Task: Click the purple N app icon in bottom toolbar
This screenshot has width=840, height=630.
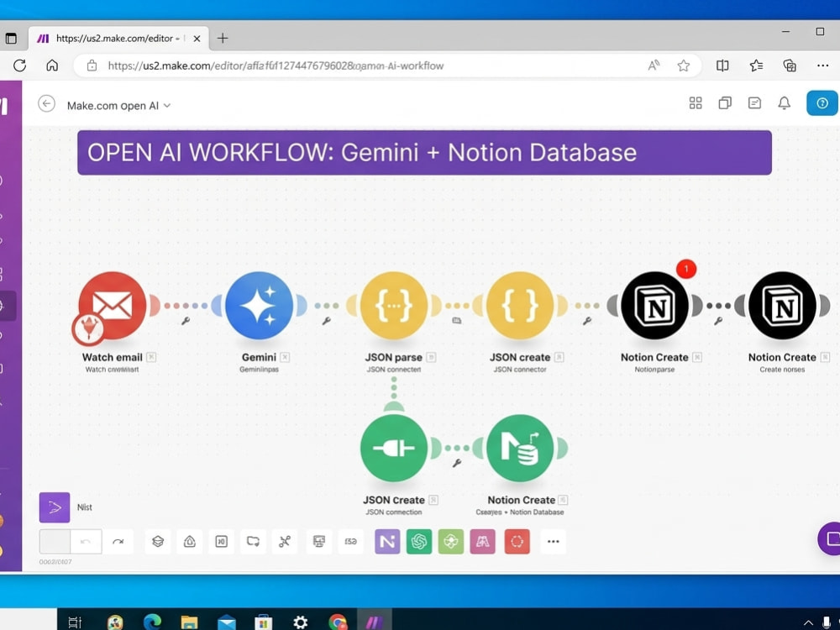Action: click(387, 542)
